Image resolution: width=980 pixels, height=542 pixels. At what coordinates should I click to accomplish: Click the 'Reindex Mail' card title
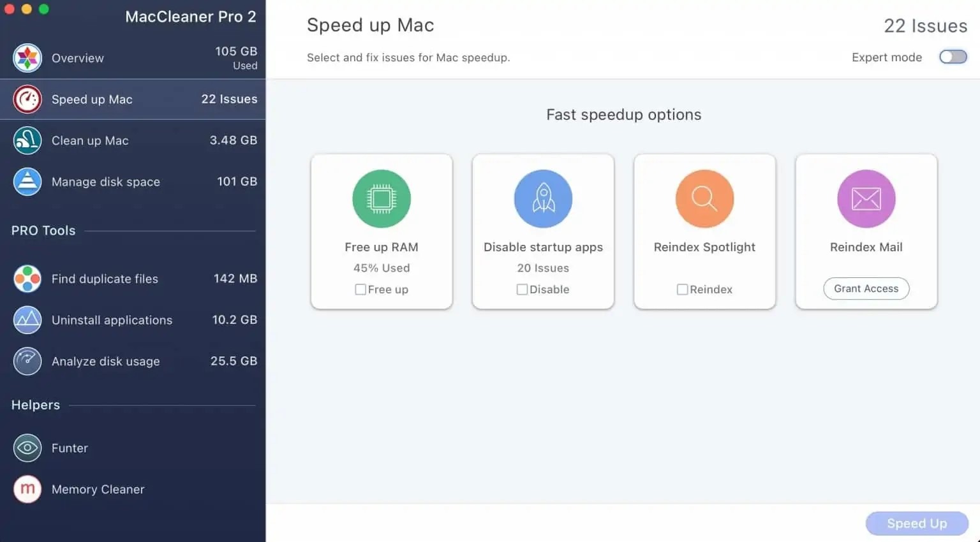866,247
